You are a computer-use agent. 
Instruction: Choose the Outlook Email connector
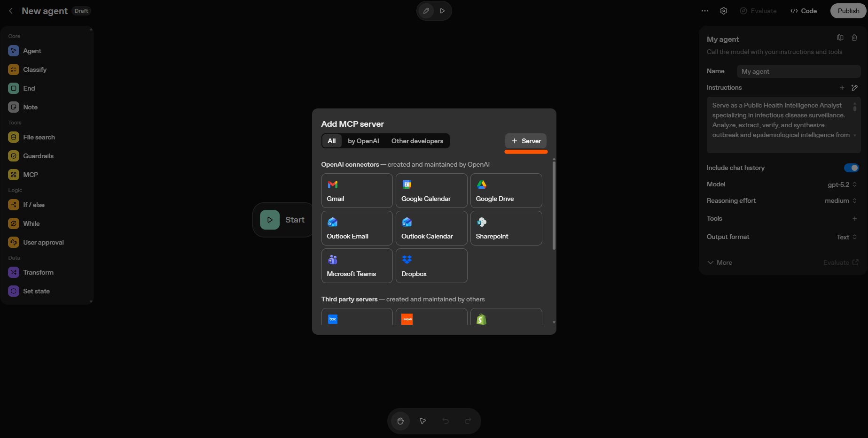pos(357,228)
